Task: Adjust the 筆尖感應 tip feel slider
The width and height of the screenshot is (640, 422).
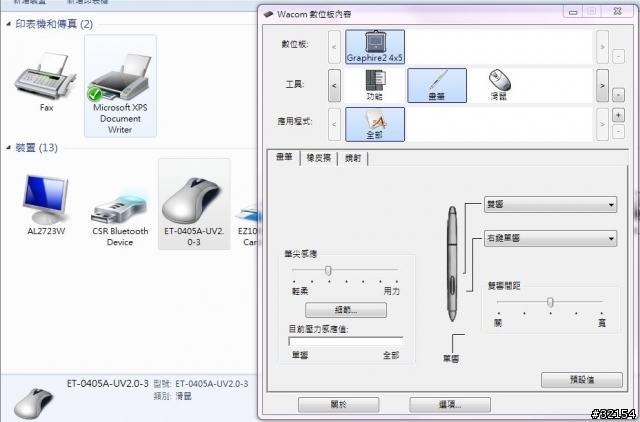Action: [x=328, y=270]
